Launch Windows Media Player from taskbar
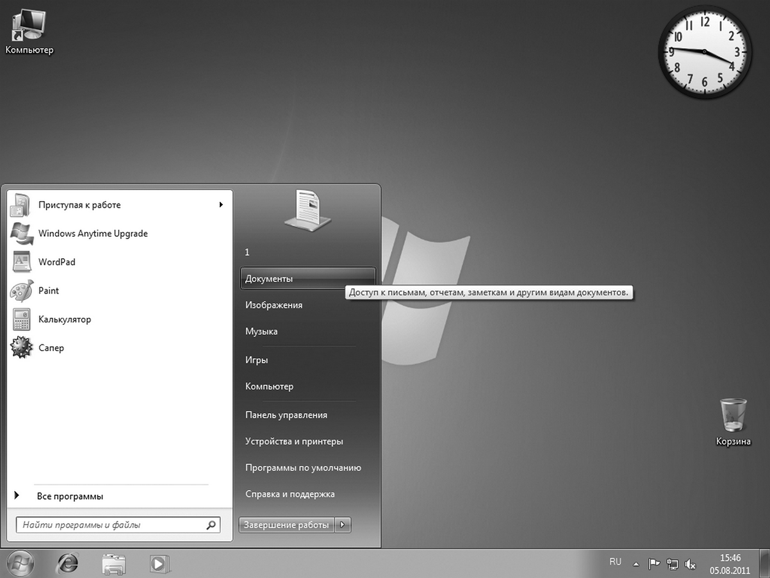The image size is (770, 578). [x=158, y=564]
